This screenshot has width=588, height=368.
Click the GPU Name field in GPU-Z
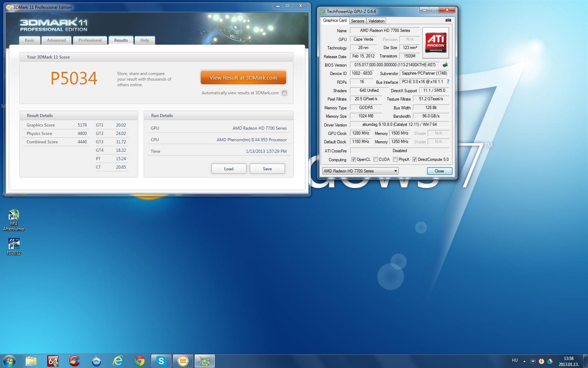coord(385,30)
